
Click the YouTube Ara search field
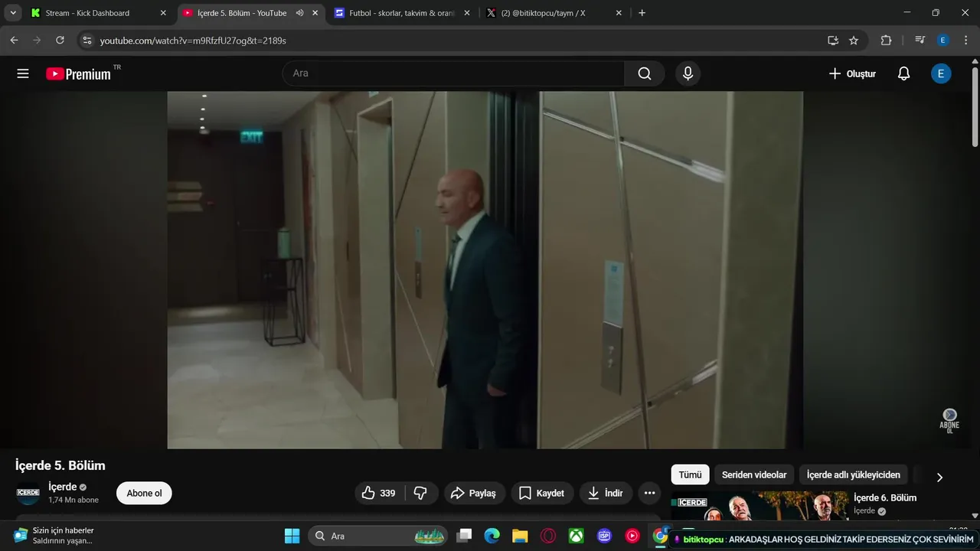453,73
